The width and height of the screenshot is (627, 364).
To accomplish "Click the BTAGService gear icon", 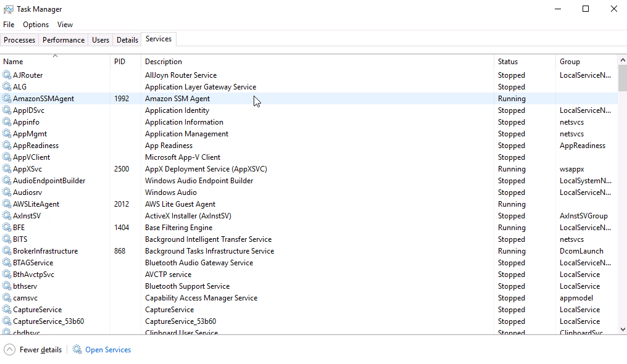I will coord(7,262).
